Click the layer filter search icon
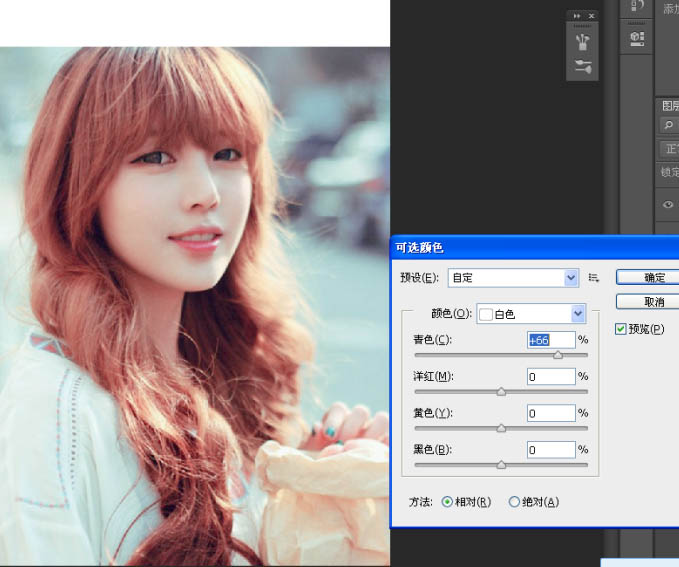This screenshot has width=679, height=567. (668, 125)
